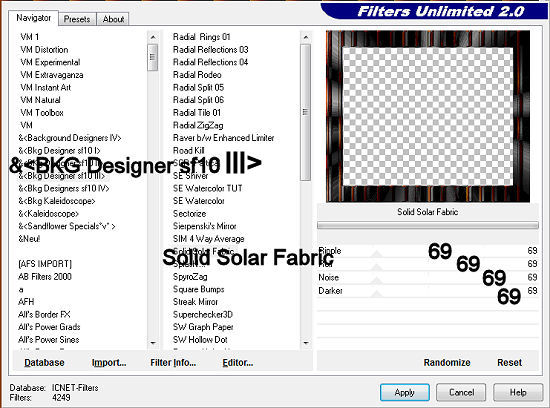
Task: Select VM Extravaganza category
Action: 52,75
